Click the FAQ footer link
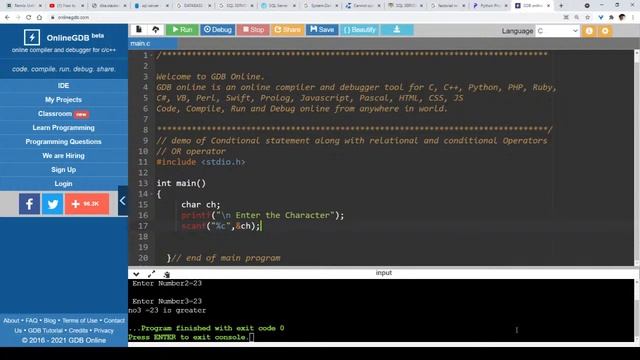Screen dimensions: 640x360 tap(31, 321)
